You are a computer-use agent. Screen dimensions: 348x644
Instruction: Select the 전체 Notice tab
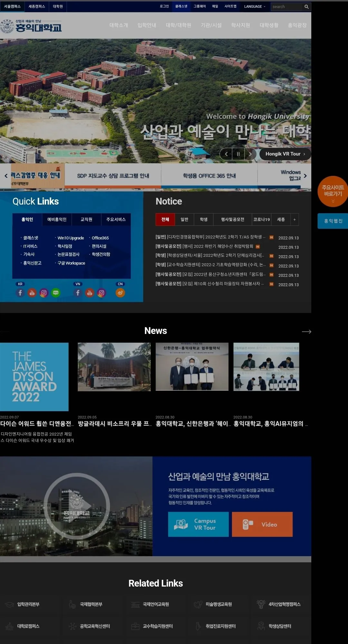165,219
